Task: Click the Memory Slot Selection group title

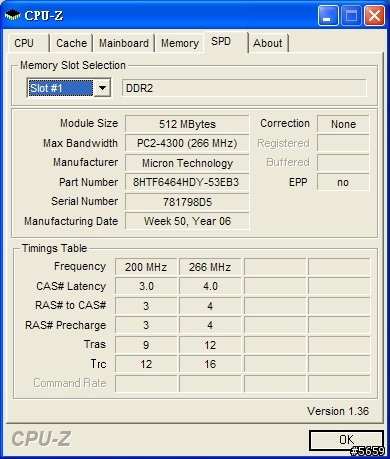Action: [x=73, y=65]
